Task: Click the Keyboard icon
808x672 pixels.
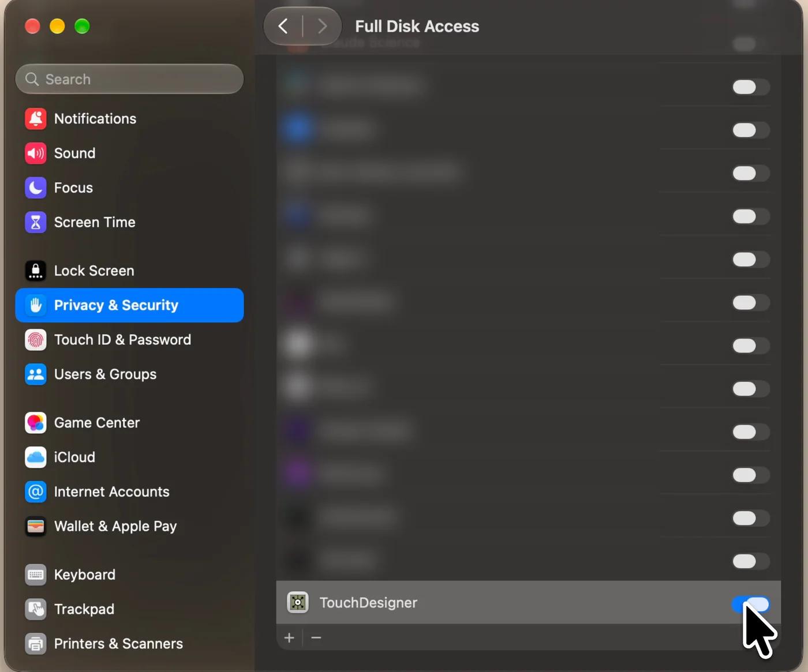Action: [36, 575]
